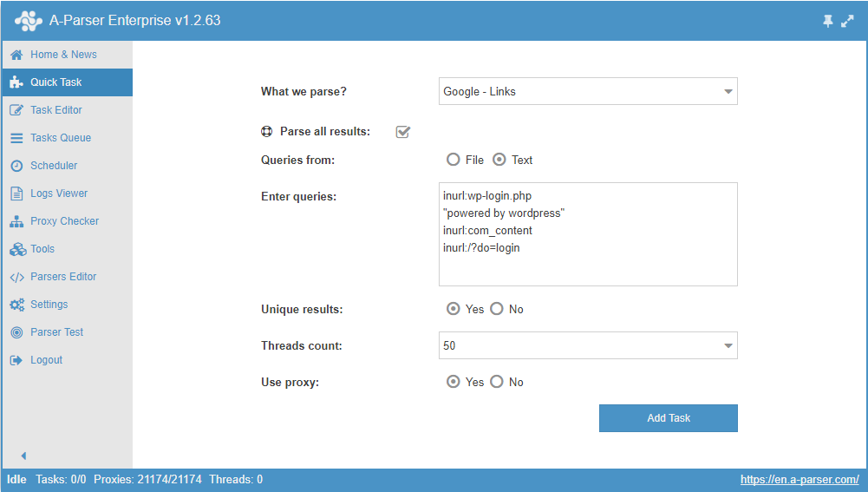Viewport: 868px width, 492px height.
Task: Open the Tools menu item
Action: click(67, 249)
